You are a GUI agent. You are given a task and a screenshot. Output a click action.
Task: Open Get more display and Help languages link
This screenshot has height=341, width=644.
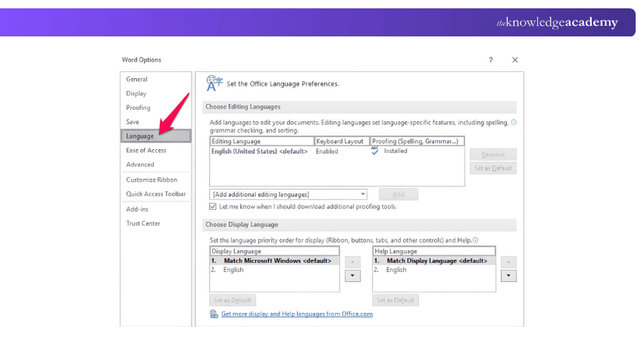(x=297, y=314)
